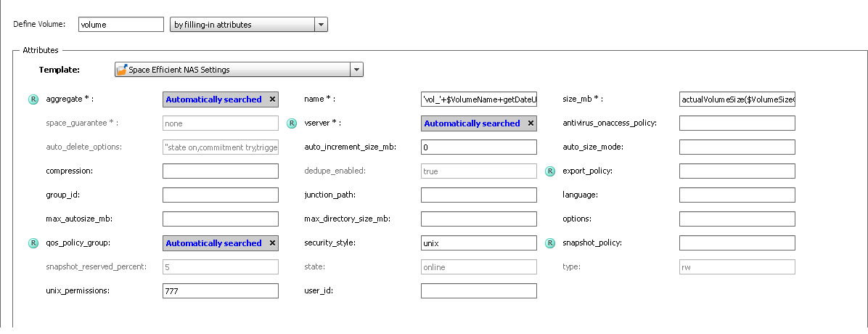
Task: Click the 'auto_size_mode:' label
Action: pyautogui.click(x=593, y=147)
